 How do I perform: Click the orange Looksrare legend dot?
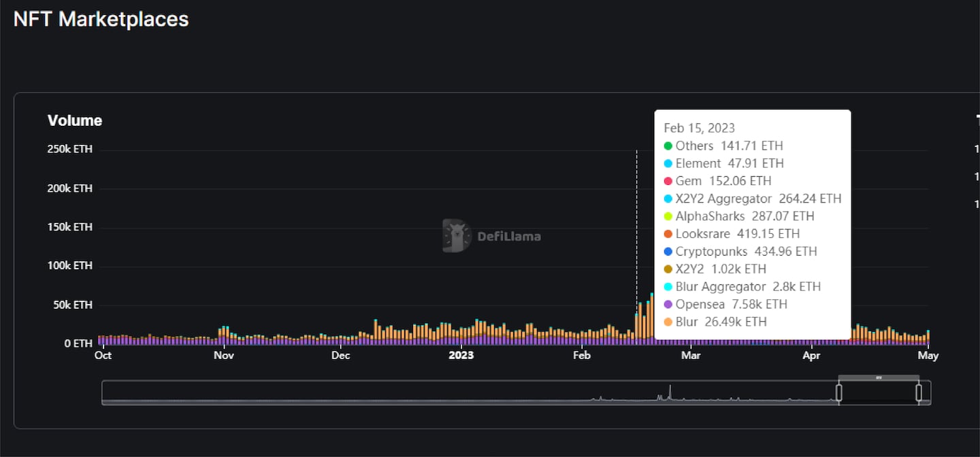668,234
